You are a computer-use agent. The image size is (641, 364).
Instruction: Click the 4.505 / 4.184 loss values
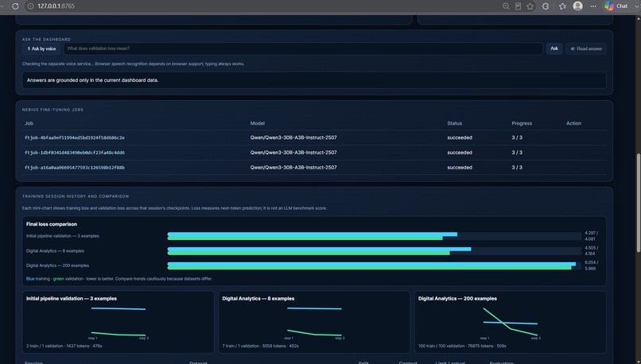click(x=591, y=251)
